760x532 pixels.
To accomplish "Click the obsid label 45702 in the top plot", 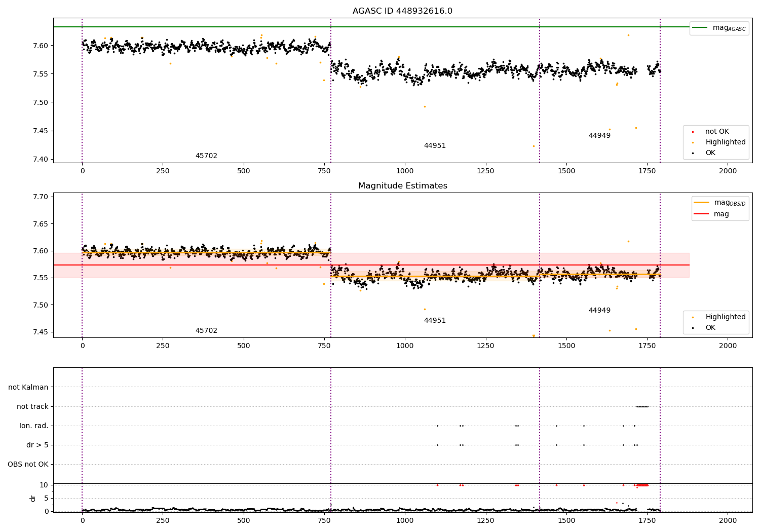I will click(206, 156).
